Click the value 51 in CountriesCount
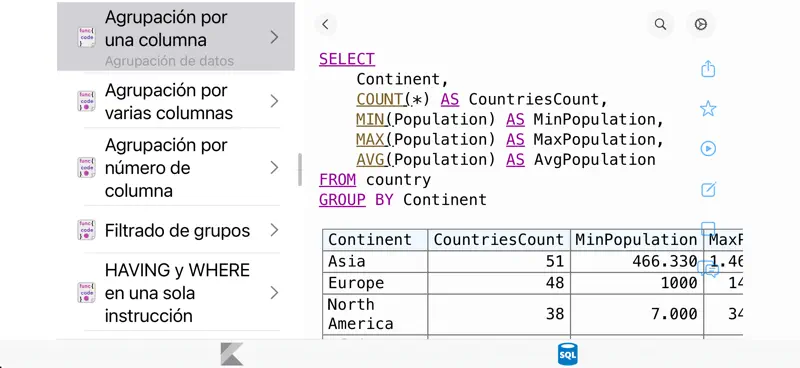Viewport: 800px width, 368px height. (555, 261)
